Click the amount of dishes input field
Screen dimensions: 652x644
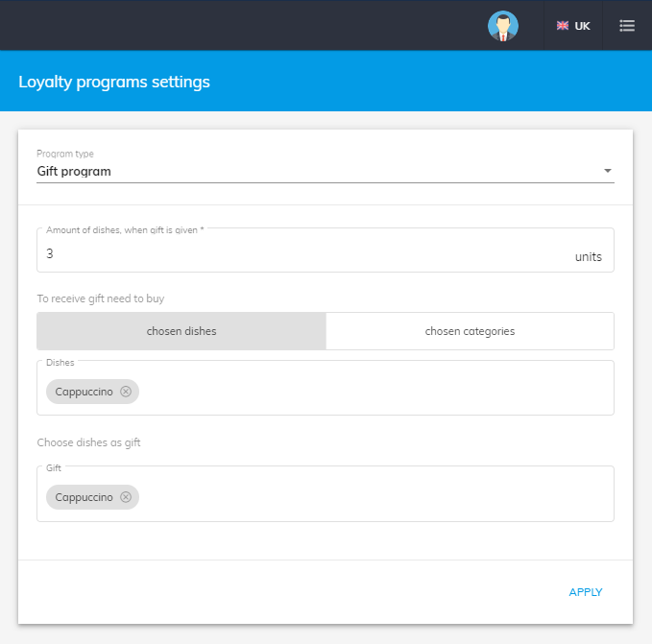tap(288, 254)
